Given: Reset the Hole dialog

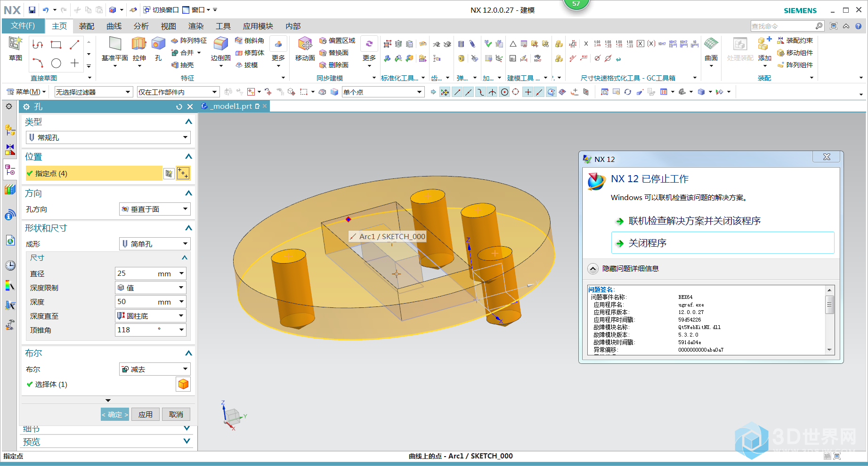Looking at the screenshot, I should (x=179, y=107).
